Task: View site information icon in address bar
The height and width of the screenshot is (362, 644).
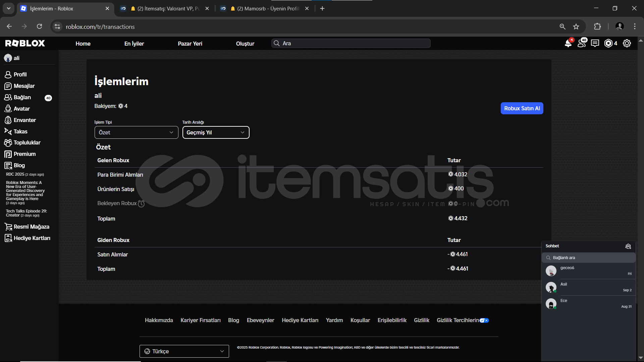Action: point(57,26)
